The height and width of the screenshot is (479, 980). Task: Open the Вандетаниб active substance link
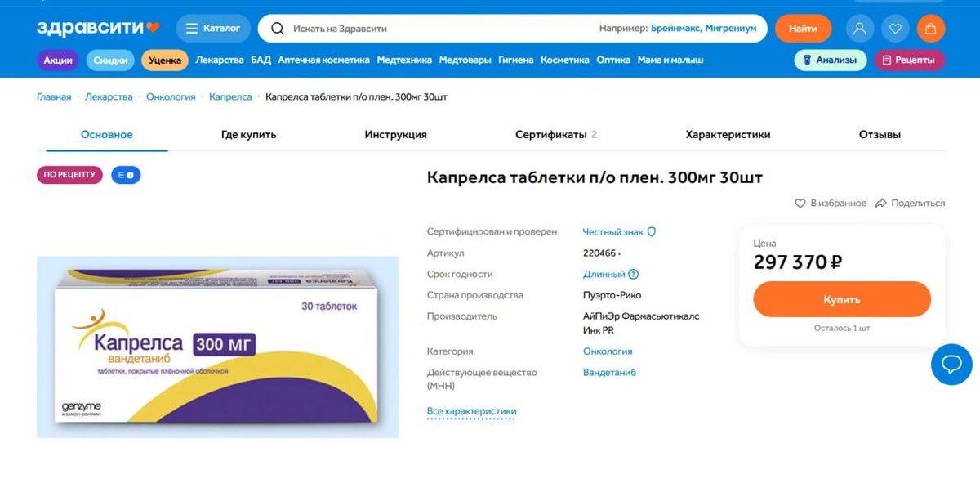point(609,373)
